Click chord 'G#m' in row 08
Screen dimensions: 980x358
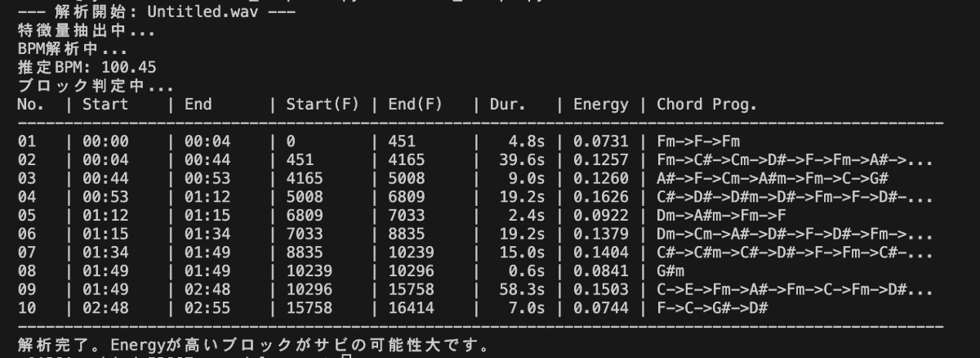(670, 270)
